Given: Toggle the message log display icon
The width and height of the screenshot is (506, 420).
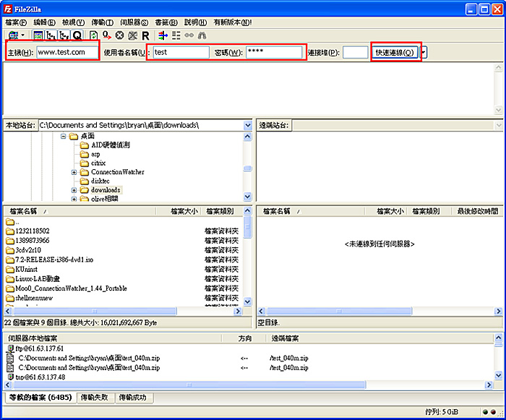Looking at the screenshot, I should pyautogui.click(x=38, y=35).
